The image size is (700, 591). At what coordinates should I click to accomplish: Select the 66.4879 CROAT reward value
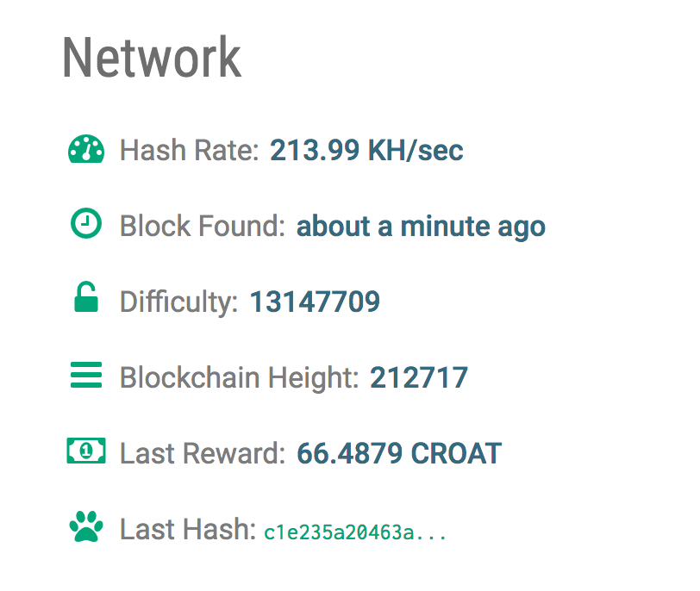click(399, 454)
